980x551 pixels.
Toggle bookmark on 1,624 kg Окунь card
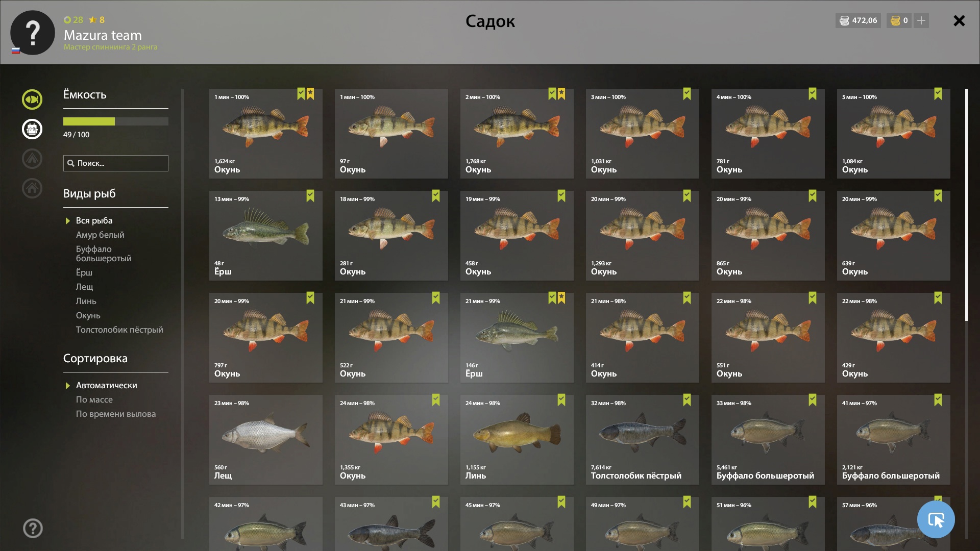301,94
